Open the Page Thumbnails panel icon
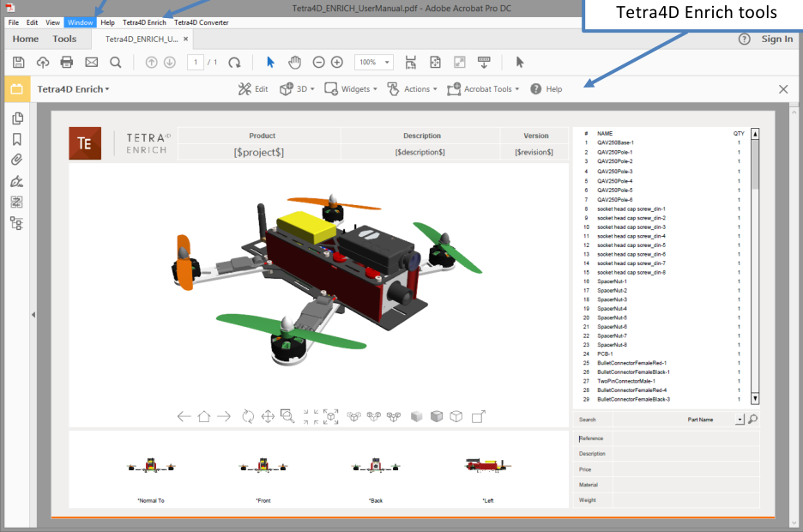 point(17,118)
